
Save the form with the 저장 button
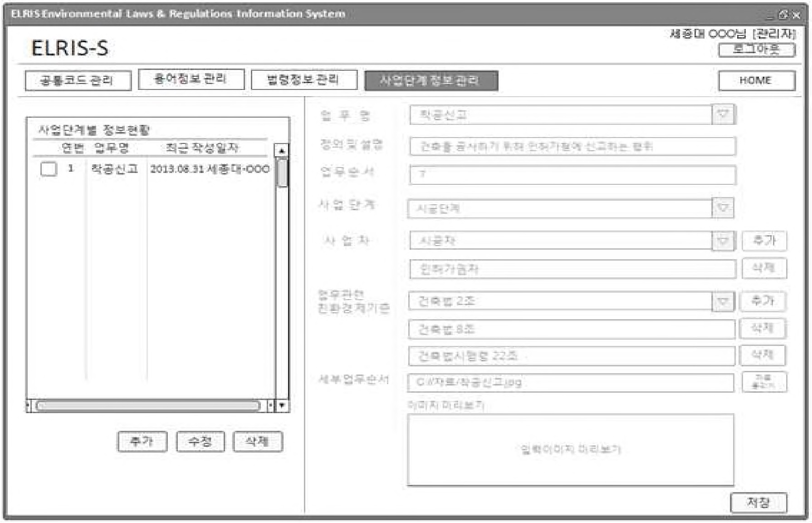click(x=759, y=503)
